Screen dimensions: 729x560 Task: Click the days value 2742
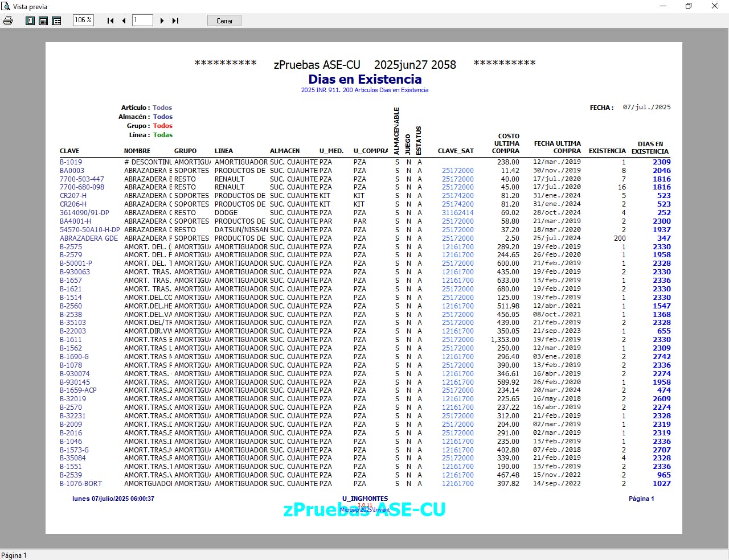click(x=662, y=356)
